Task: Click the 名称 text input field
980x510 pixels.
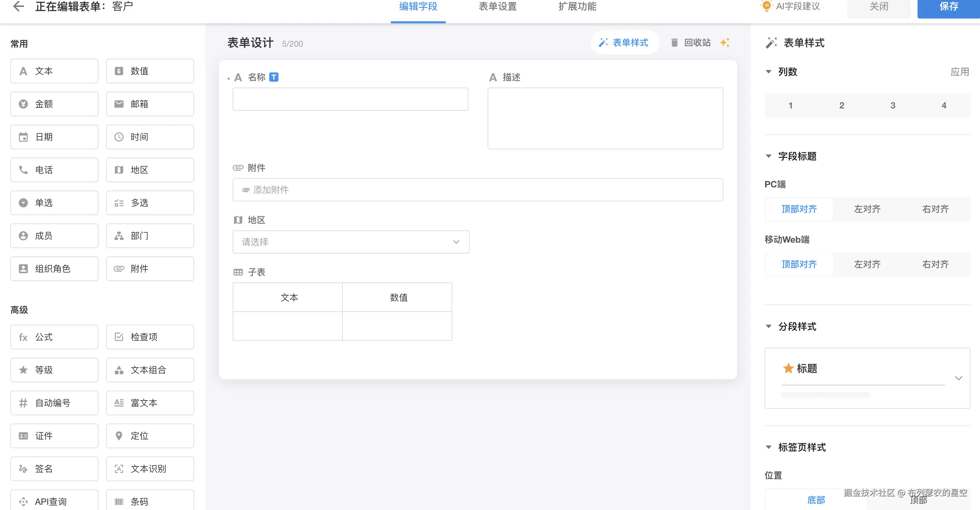Action: click(350, 99)
